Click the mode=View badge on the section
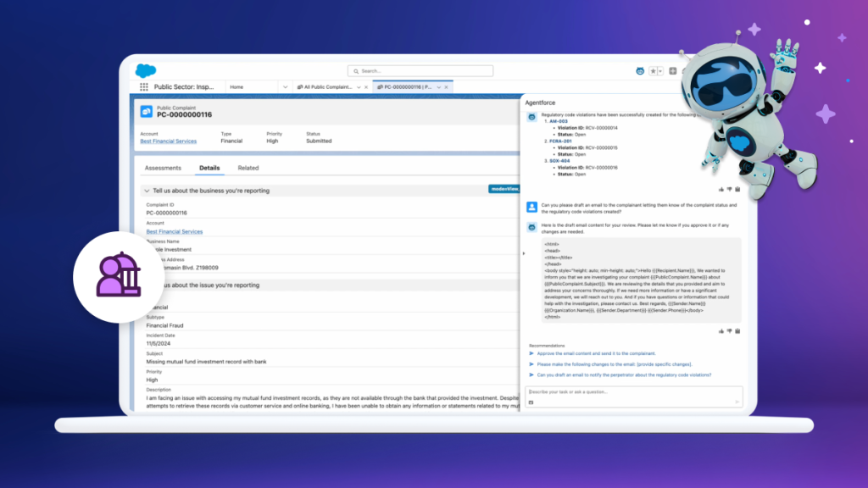This screenshot has height=488, width=868. tap(503, 189)
